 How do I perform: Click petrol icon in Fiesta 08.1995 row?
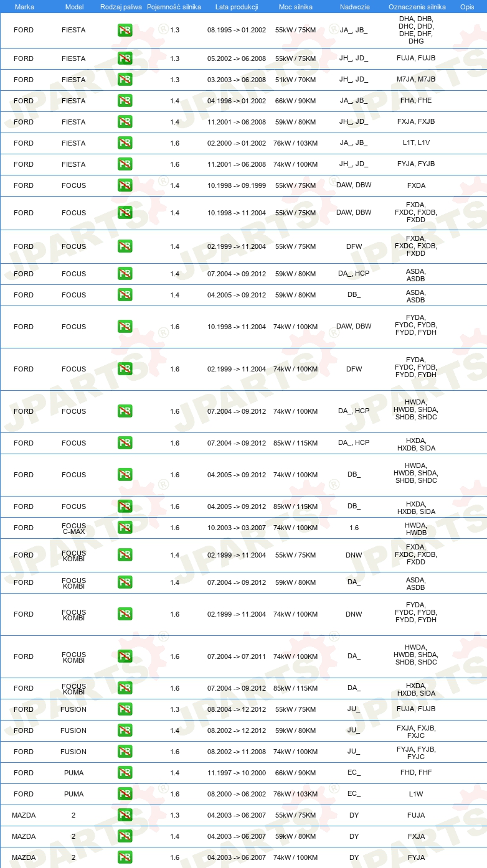pyautogui.click(x=125, y=30)
